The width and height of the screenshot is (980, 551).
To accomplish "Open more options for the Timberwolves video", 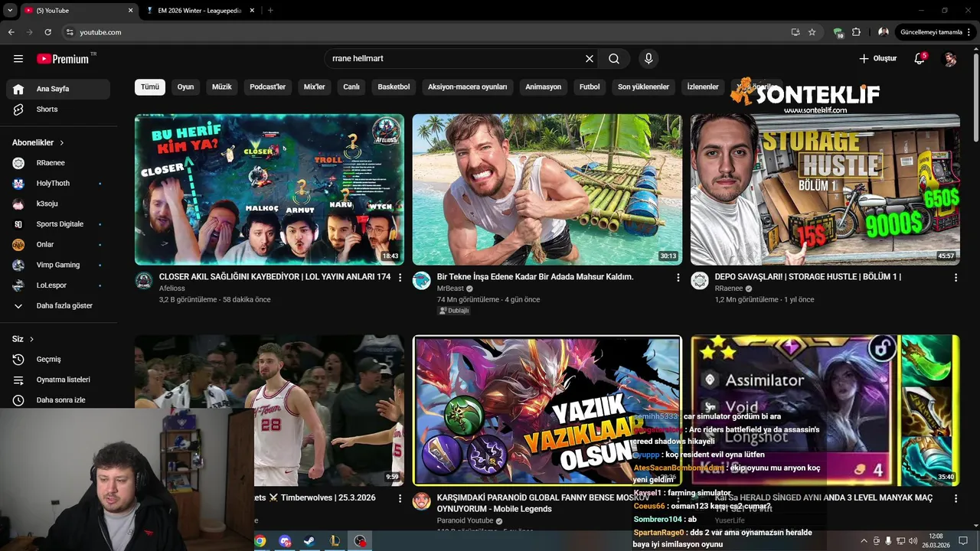I will pos(400,497).
